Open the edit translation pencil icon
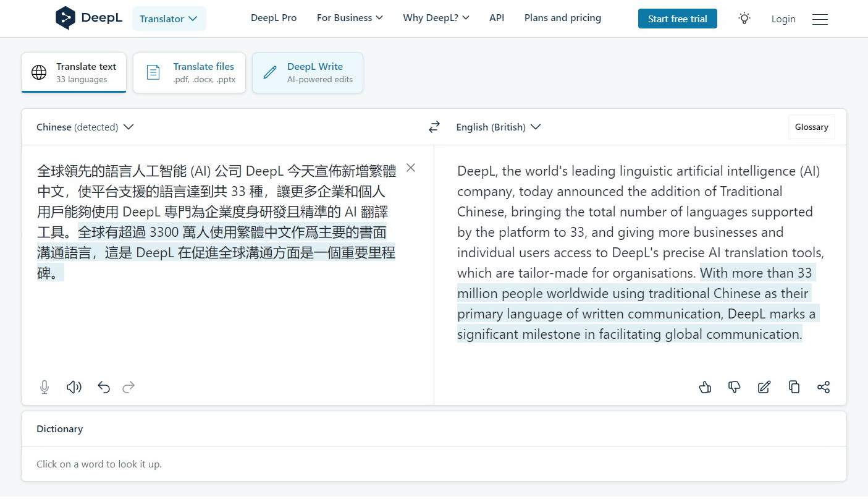The image size is (868, 499). (x=764, y=386)
